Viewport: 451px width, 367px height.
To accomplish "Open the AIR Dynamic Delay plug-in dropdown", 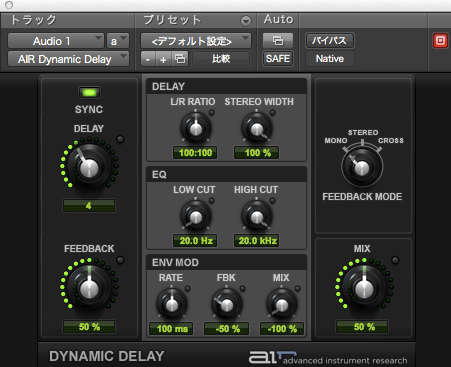I will pyautogui.click(x=68, y=59).
